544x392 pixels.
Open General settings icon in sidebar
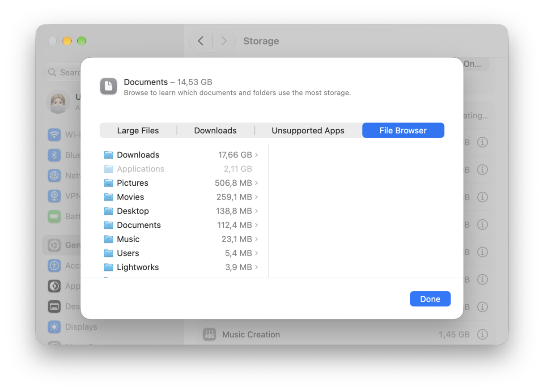click(54, 245)
